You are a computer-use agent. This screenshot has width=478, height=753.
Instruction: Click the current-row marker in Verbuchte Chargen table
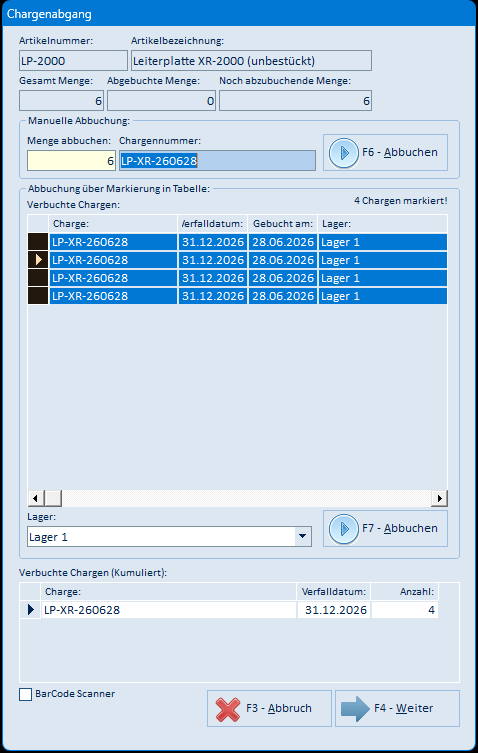click(38, 260)
